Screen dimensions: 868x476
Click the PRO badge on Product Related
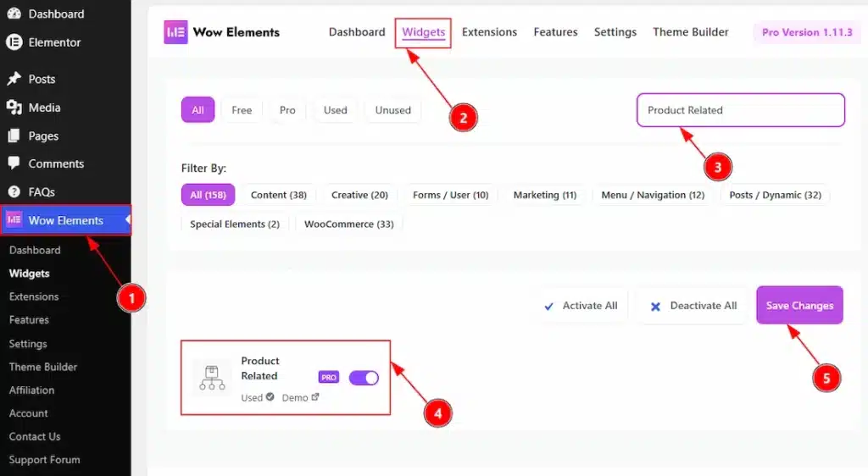[329, 378]
